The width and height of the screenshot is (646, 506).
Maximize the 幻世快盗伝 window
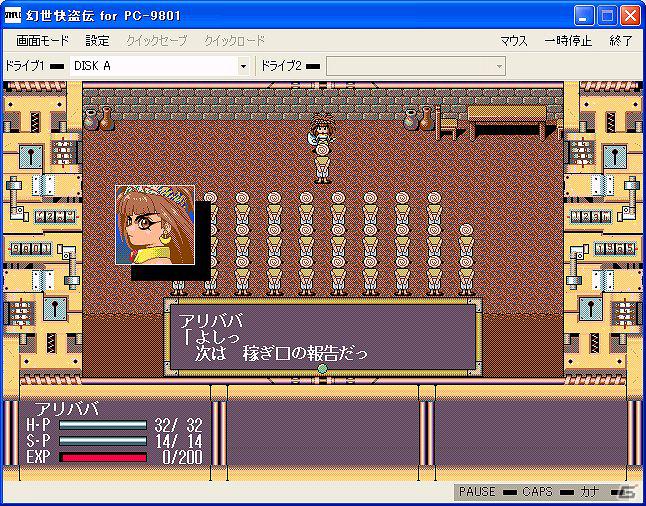coord(607,16)
